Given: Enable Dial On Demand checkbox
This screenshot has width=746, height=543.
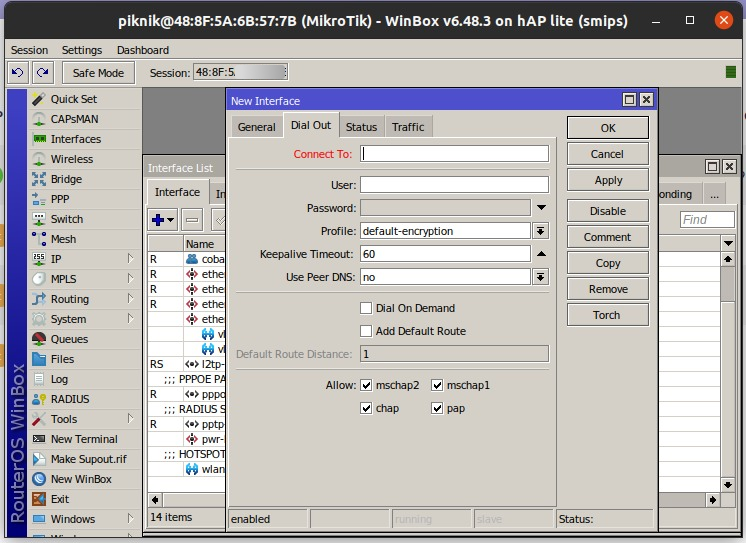Looking at the screenshot, I should coord(366,308).
